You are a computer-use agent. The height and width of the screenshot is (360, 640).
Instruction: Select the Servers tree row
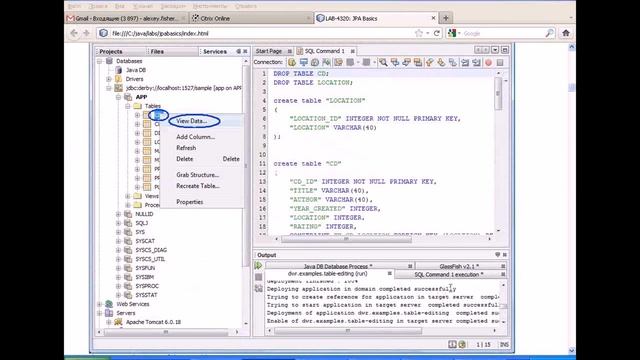click(125, 313)
